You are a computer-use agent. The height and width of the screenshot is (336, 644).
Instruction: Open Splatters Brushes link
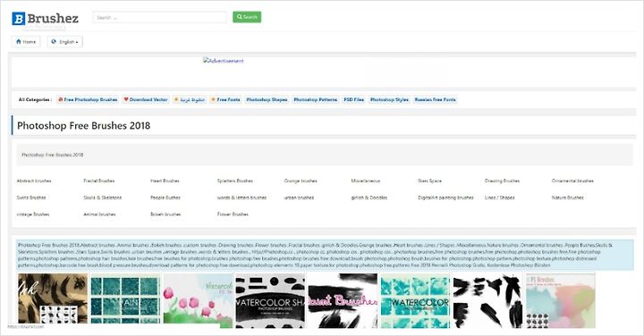click(x=235, y=181)
